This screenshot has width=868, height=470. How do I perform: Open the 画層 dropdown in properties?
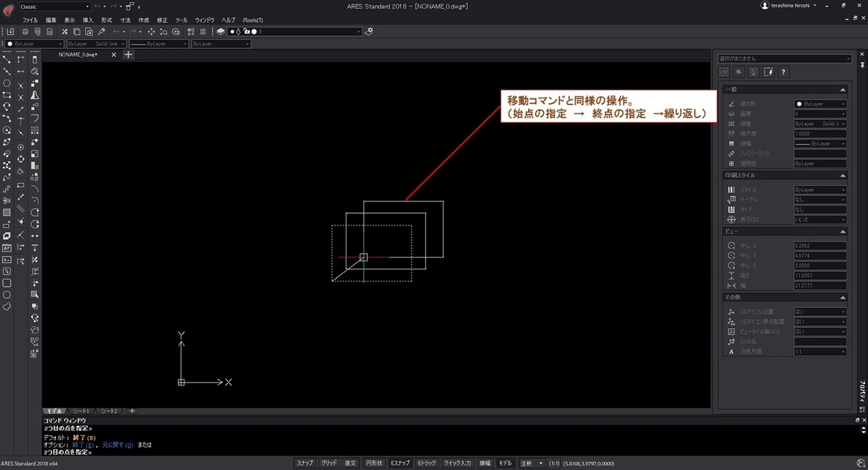pyautogui.click(x=820, y=114)
